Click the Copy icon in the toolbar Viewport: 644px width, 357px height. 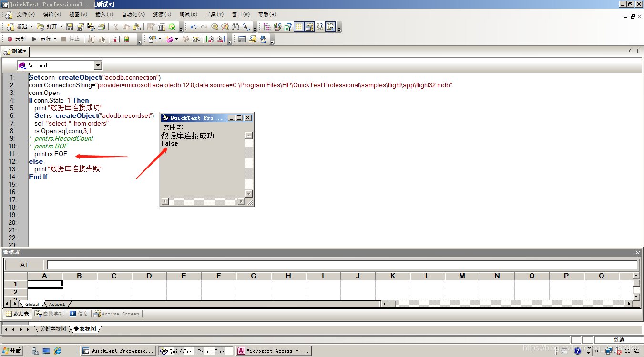[x=126, y=27]
